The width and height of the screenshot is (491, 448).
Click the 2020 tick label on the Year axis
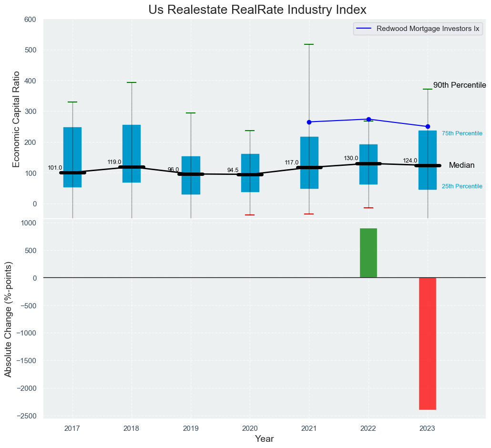(250, 428)
